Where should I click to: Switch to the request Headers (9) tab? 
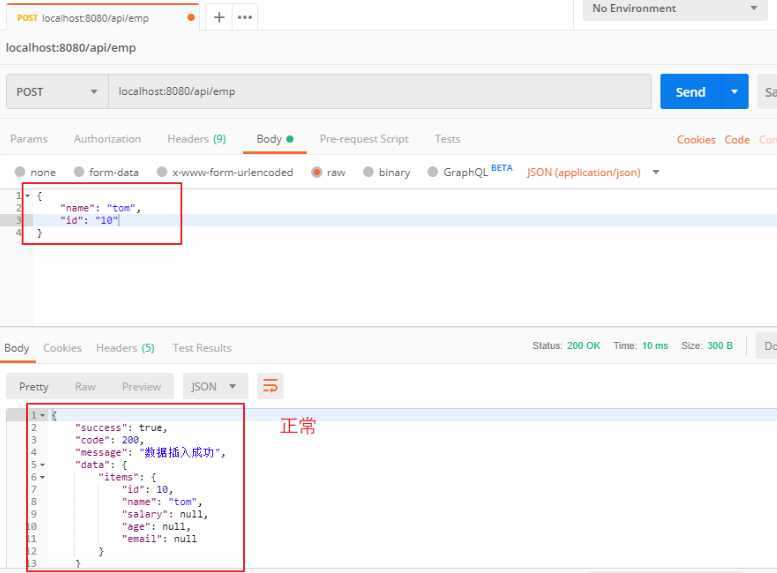pos(196,139)
